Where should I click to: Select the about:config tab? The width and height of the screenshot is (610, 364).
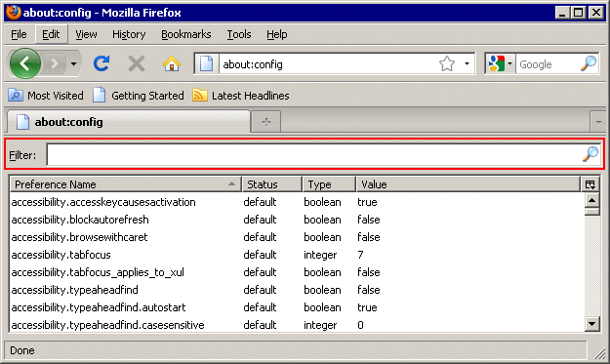coord(129,122)
